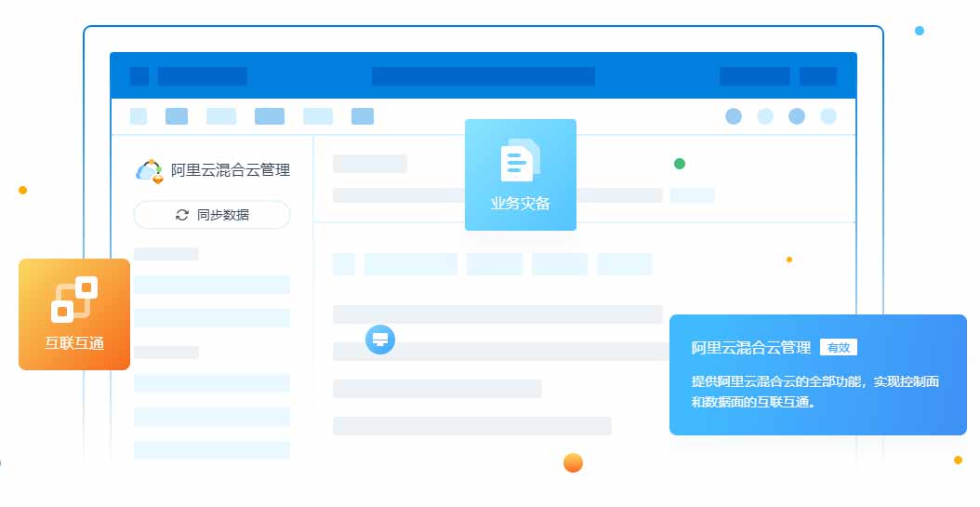The width and height of the screenshot is (980, 507).
Task: Click the round blue monitor icon
Action: (x=380, y=340)
